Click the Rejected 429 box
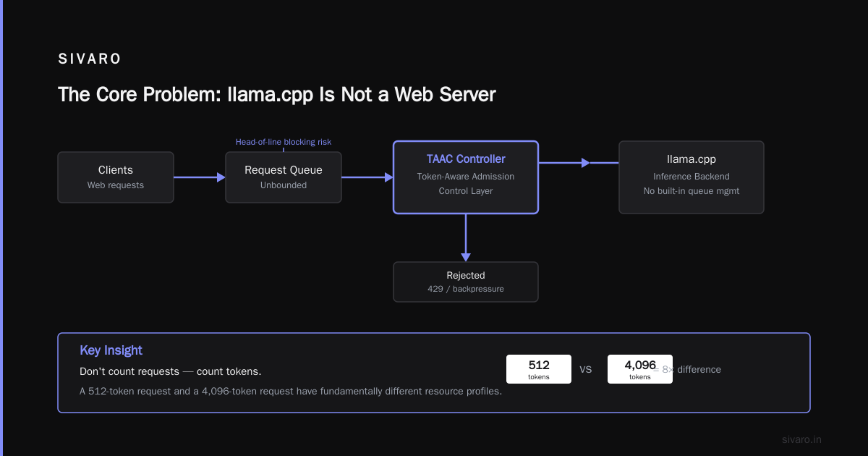The image size is (868, 456). (466, 282)
